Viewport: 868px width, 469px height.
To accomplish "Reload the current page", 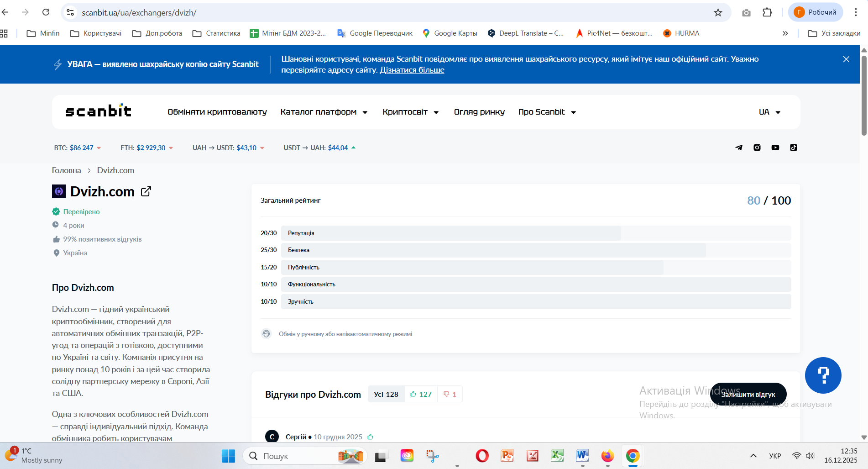I will click(x=46, y=12).
